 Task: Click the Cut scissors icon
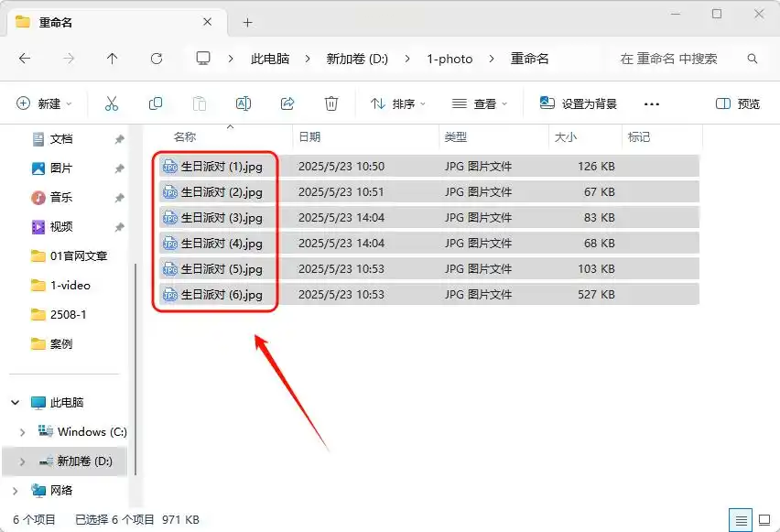click(112, 103)
